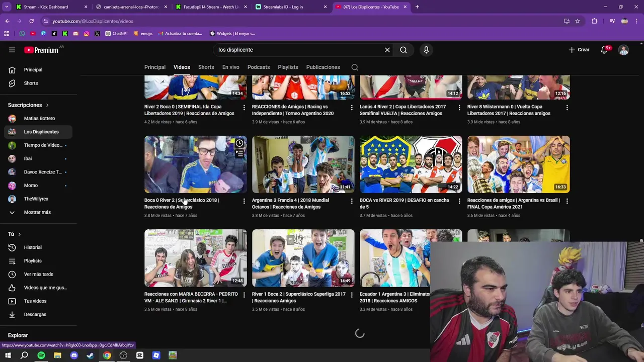The height and width of the screenshot is (362, 644).
Task: Open the YouTube hamburger guide menu
Action: [x=12, y=50]
